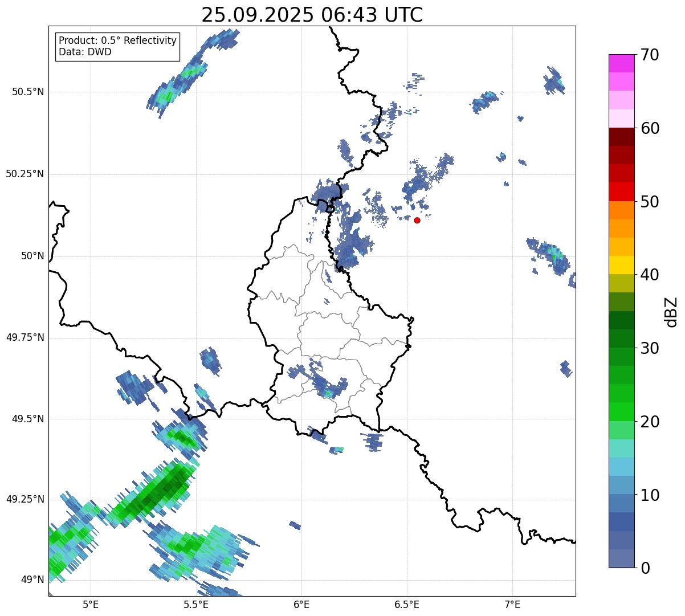Click the 'Data: DWD' legend line
This screenshot has height=616, width=685.
click(x=85, y=52)
